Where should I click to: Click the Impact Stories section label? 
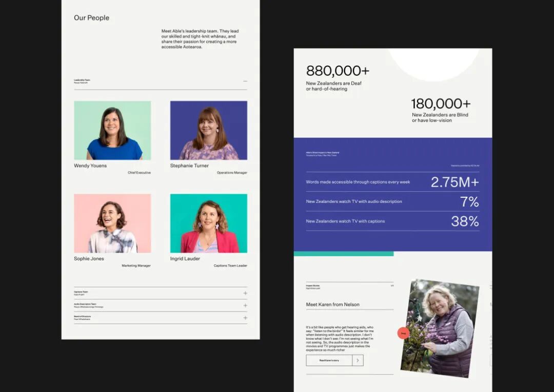coord(313,286)
